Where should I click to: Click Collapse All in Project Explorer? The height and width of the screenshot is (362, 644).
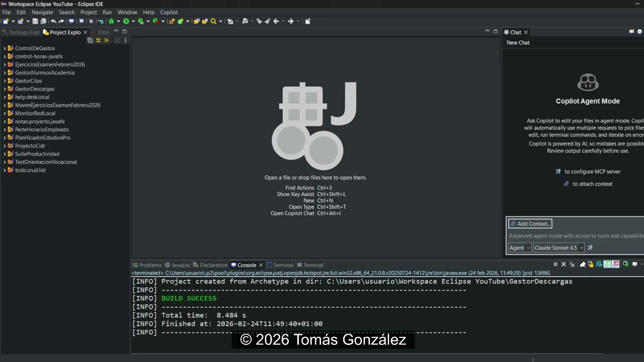click(x=90, y=40)
